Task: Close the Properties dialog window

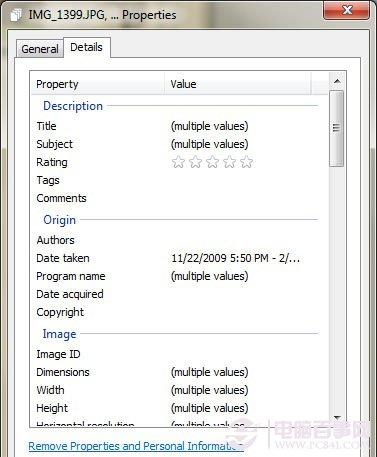Action: coord(346,10)
